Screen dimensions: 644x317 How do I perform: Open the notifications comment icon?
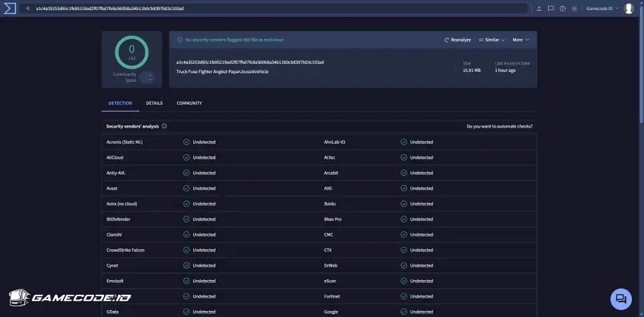click(x=551, y=9)
